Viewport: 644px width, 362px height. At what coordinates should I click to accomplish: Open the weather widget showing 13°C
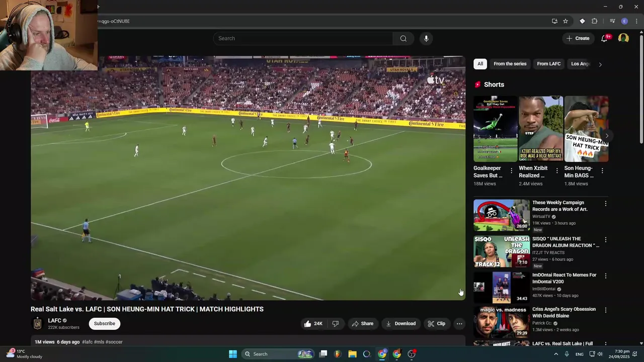point(24,354)
